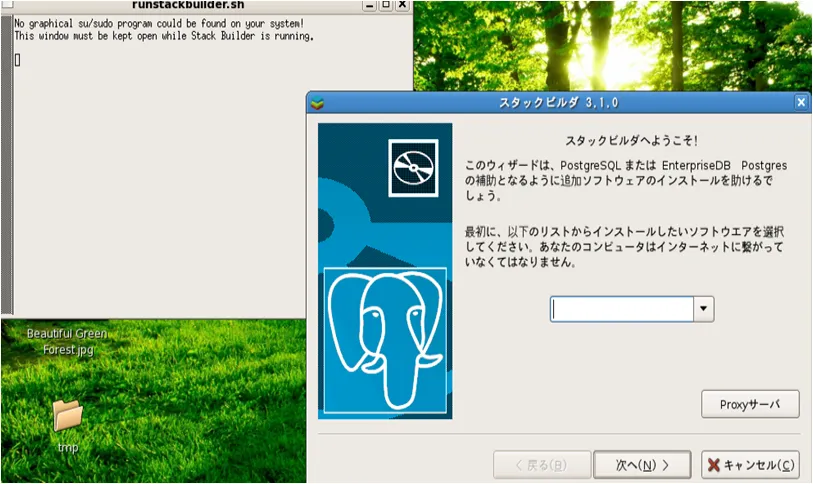Focus the empty combo box text field
813x484 pixels.
pyautogui.click(x=622, y=309)
